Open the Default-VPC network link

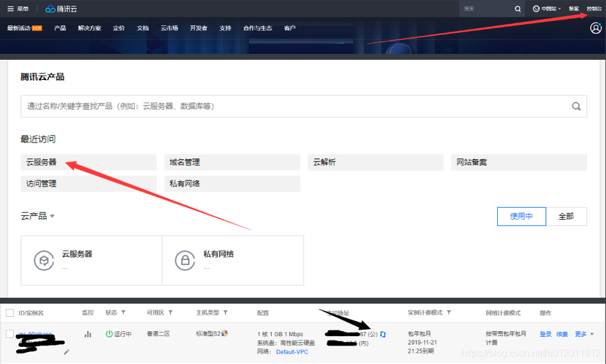tap(292, 352)
